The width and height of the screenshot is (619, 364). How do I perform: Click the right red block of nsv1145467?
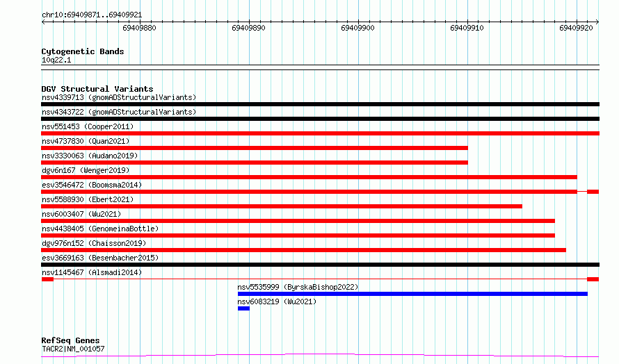(x=593, y=279)
